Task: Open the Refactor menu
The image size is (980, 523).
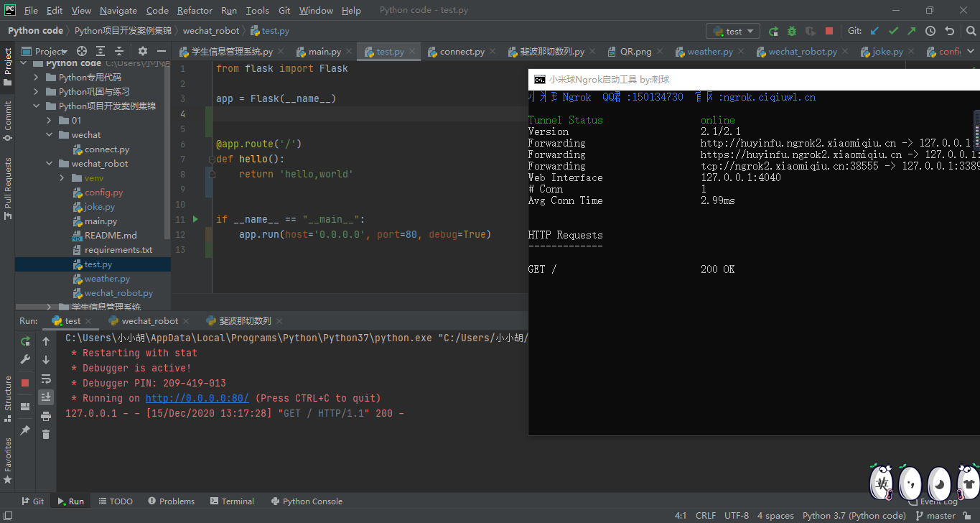Action: [195, 11]
